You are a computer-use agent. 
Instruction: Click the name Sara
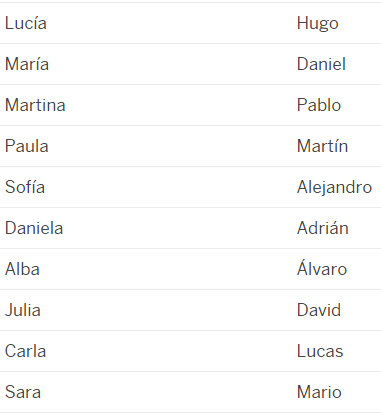click(x=23, y=392)
